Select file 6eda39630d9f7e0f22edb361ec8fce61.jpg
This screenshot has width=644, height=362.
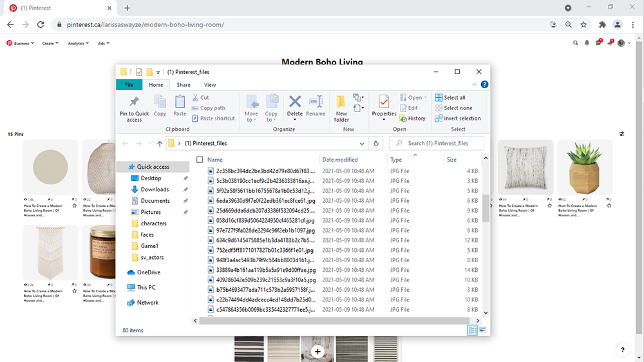click(x=265, y=200)
